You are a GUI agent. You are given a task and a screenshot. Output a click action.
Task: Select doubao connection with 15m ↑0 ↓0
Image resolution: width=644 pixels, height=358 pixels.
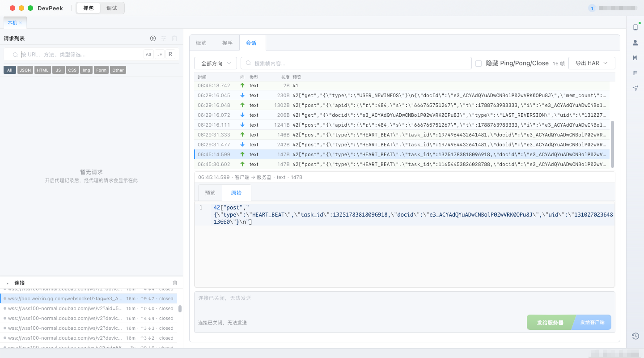point(89,308)
